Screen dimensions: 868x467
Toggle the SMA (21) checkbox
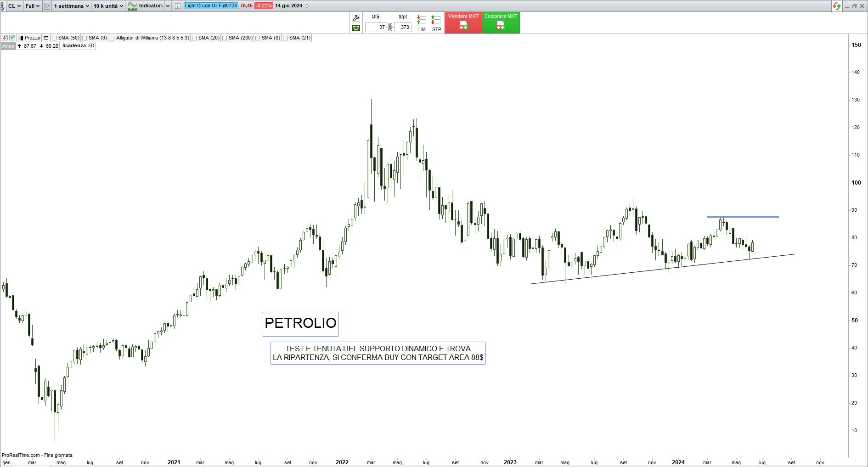point(285,38)
